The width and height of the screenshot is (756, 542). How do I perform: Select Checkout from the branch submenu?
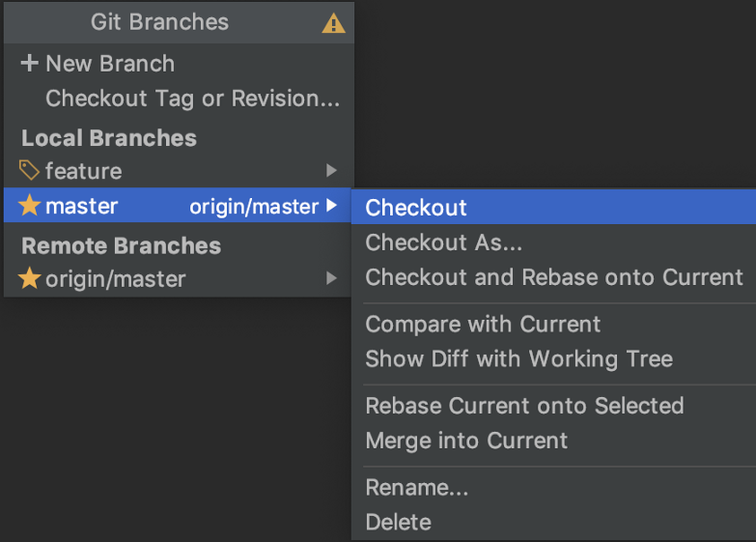click(416, 208)
